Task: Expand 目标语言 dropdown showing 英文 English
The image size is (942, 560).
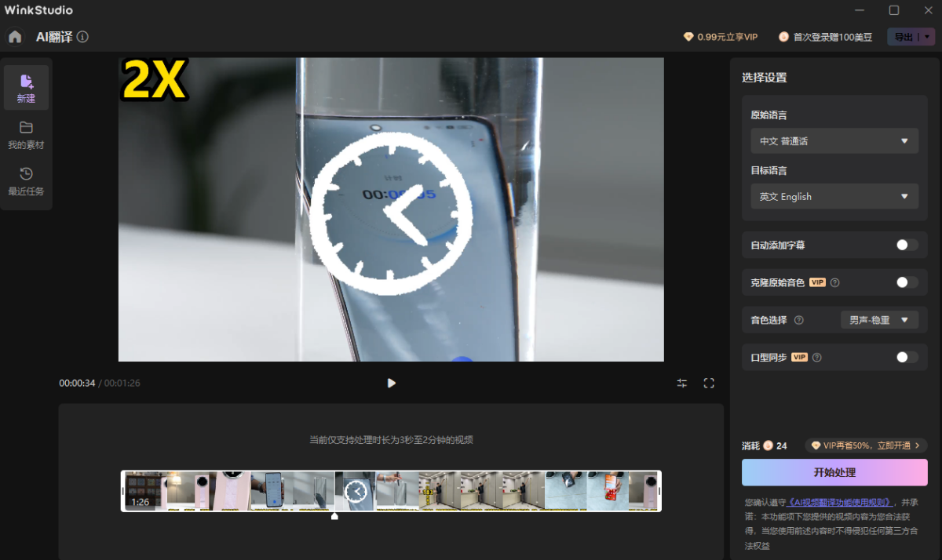Action: 834,196
